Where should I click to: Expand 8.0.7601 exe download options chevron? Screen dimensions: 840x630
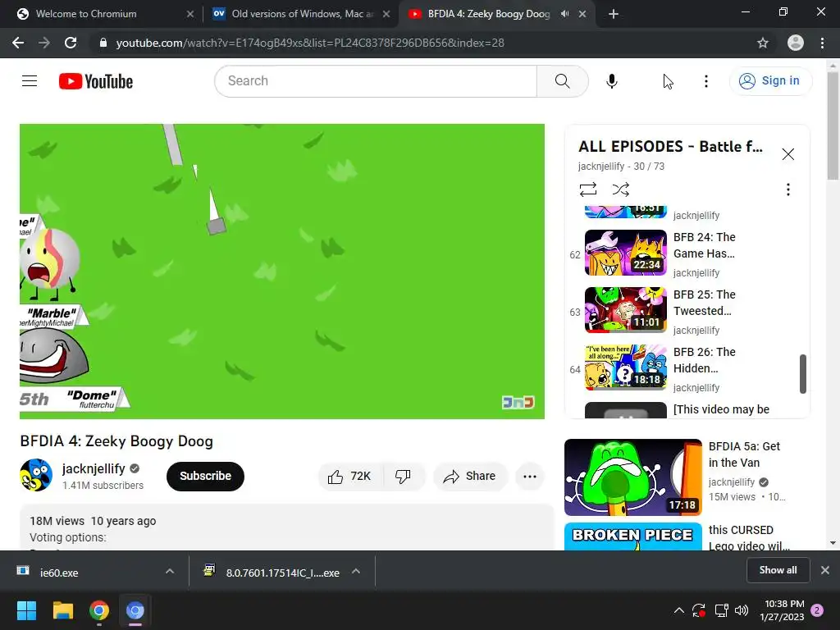[356, 572]
